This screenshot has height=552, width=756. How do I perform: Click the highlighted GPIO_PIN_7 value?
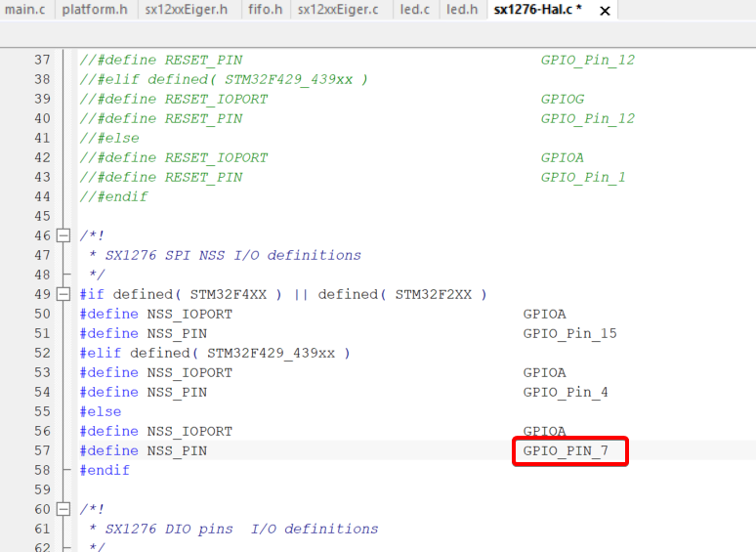coord(568,450)
